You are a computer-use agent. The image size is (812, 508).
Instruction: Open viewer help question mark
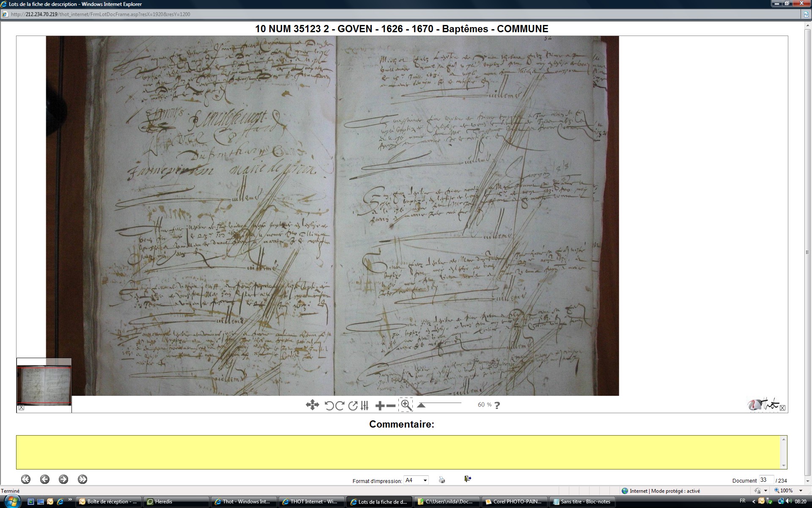497,405
